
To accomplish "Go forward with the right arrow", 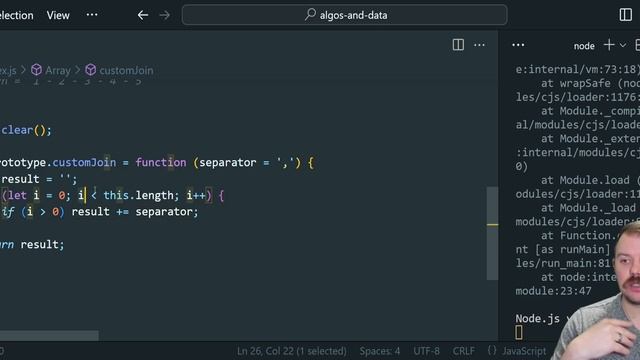I will point(164,15).
